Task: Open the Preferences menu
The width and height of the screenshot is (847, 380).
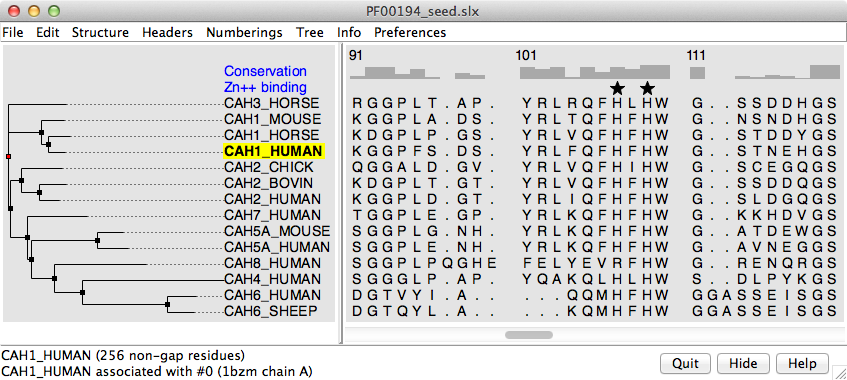Action: point(410,32)
